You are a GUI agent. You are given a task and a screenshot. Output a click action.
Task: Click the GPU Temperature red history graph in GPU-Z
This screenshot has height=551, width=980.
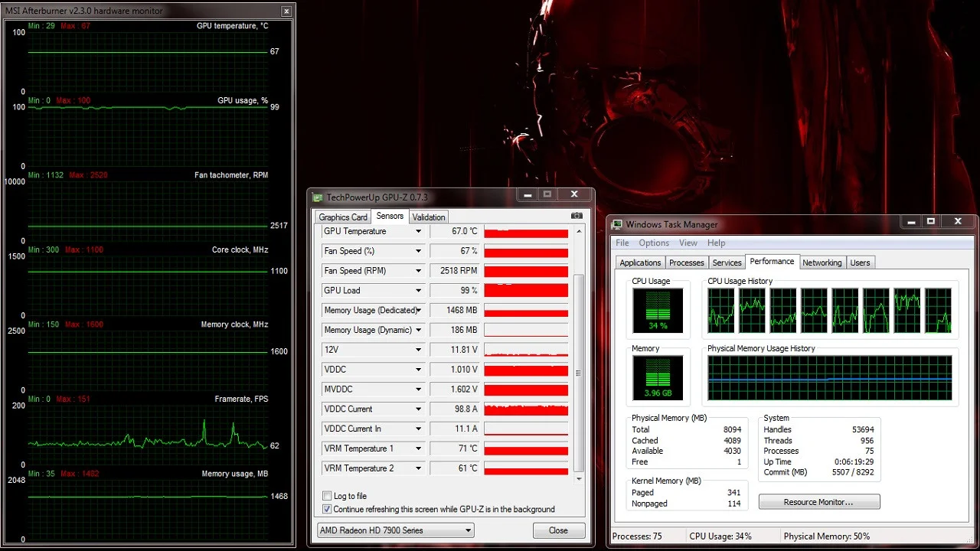tap(526, 231)
